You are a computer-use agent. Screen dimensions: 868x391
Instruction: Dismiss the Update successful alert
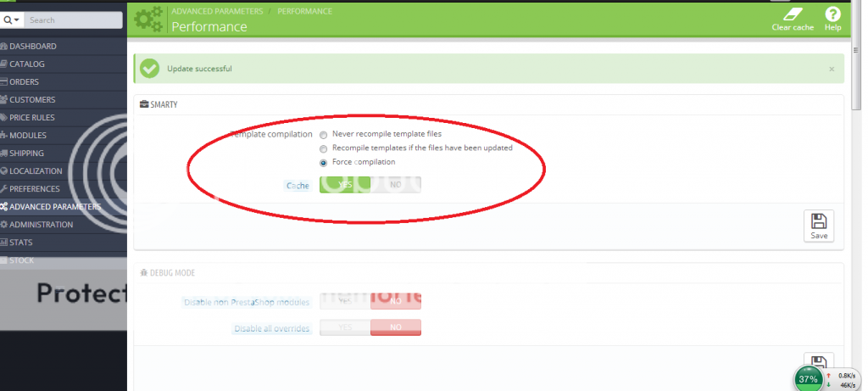[x=831, y=69]
